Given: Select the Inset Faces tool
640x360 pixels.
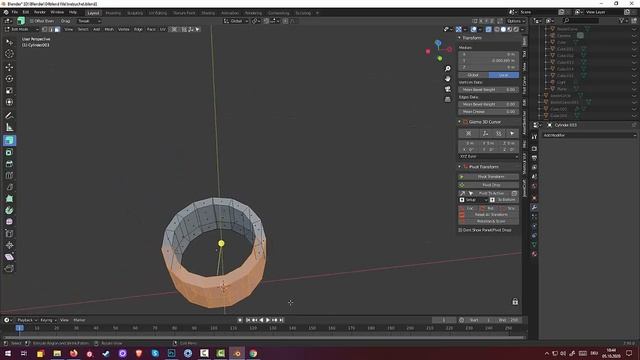Looking at the screenshot, I should point(9,152).
